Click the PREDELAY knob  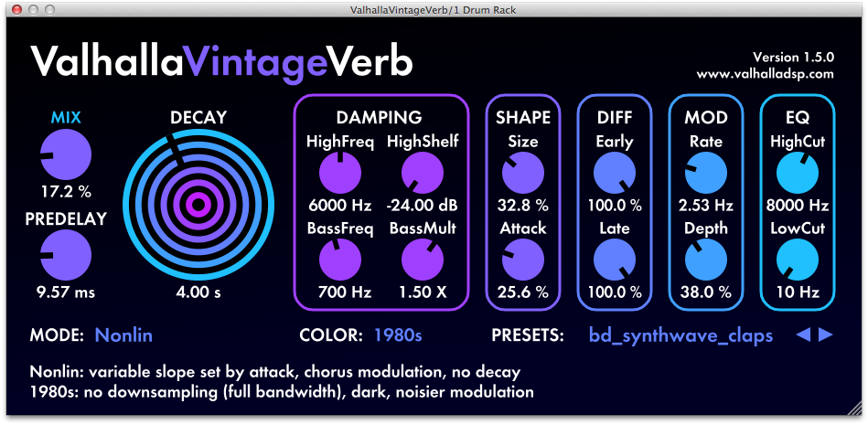click(x=65, y=256)
